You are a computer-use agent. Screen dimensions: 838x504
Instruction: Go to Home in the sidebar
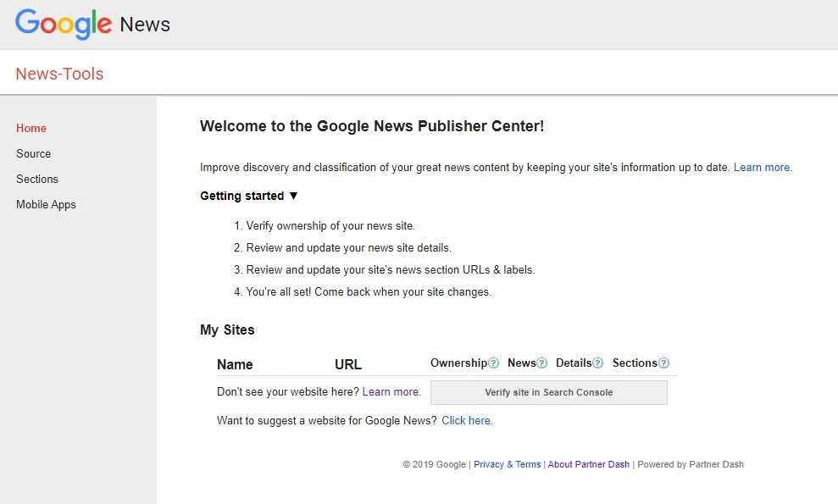(x=31, y=129)
